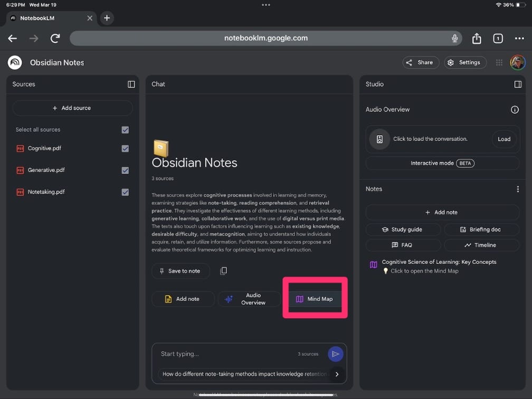Viewport: 532px width, 399px height.
Task: Load the audio conversation
Action: click(504, 139)
